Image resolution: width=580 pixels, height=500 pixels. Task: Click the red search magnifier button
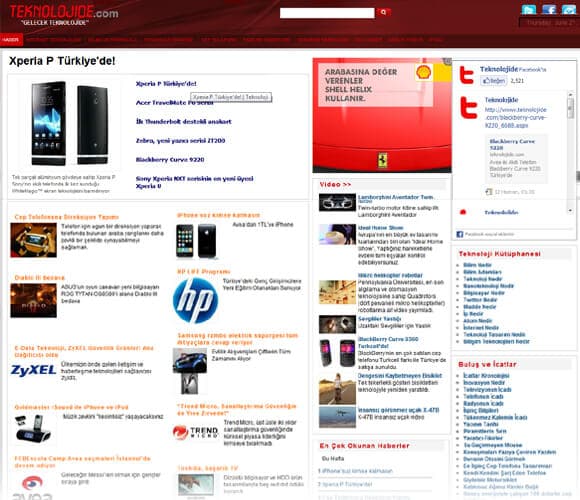pos(384,13)
